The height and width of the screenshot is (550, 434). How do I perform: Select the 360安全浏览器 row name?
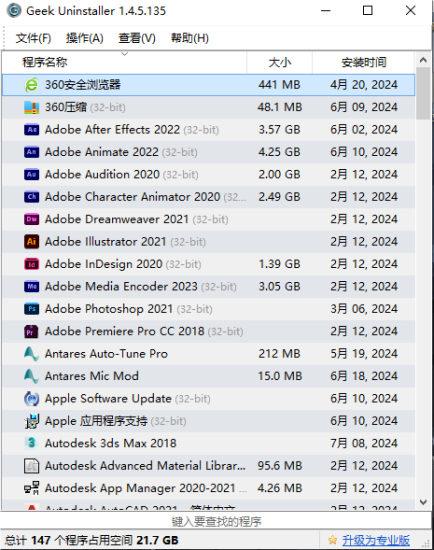coord(82,85)
